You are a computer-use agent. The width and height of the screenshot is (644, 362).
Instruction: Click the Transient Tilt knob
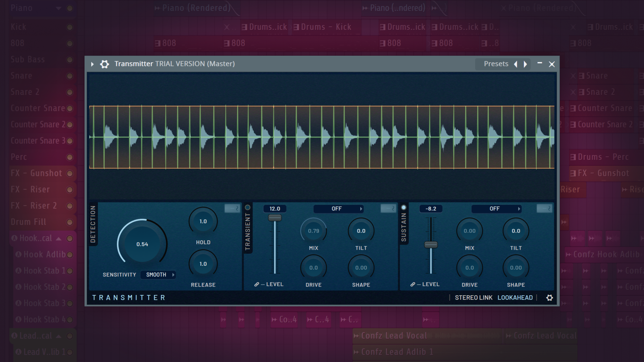pyautogui.click(x=361, y=231)
